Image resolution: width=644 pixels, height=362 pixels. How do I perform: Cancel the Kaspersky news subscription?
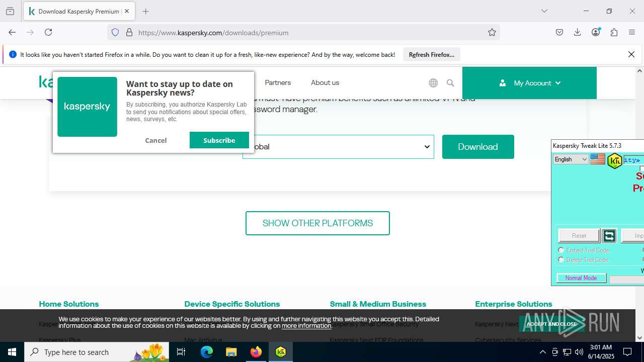coord(156,140)
